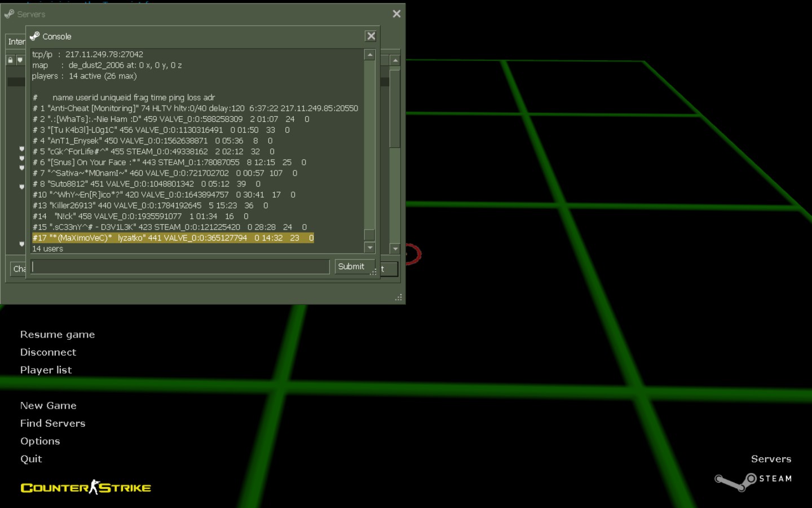Click the server list scroll-up arrow

(395, 60)
